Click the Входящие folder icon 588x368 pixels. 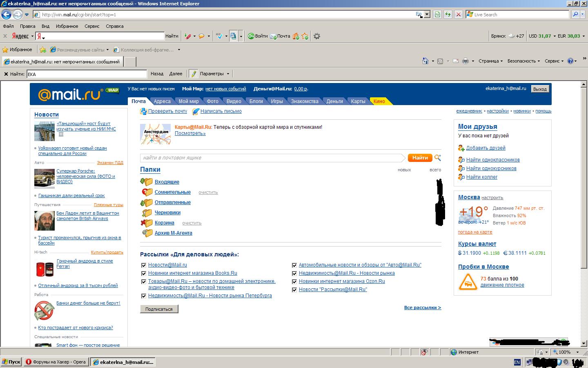(x=146, y=182)
